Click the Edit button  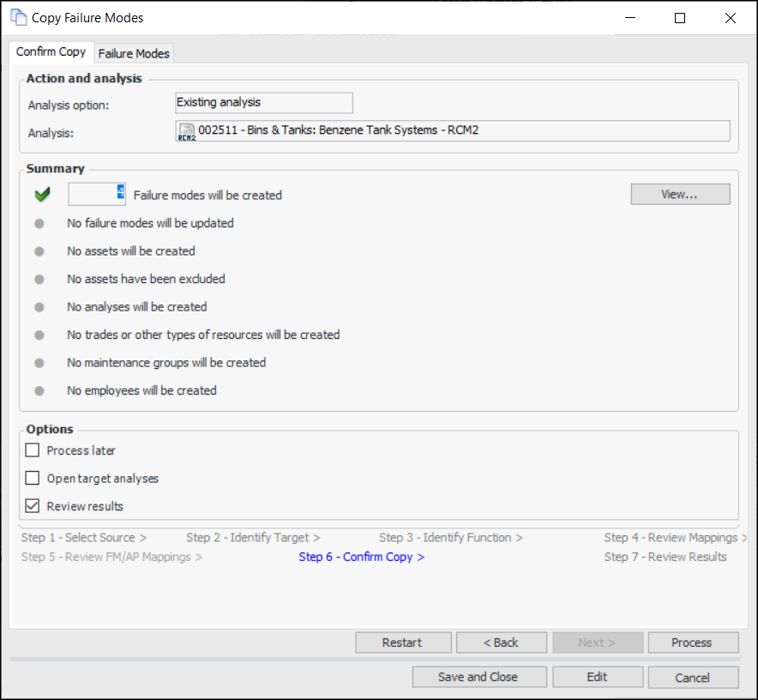(598, 677)
